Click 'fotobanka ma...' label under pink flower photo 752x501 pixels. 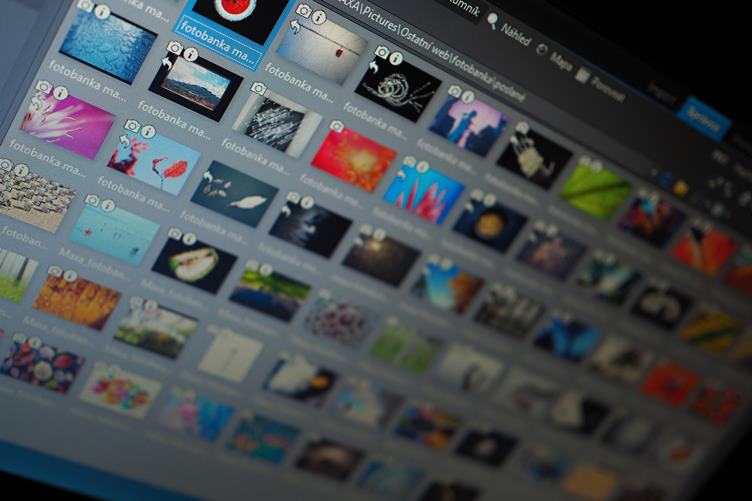47,158
